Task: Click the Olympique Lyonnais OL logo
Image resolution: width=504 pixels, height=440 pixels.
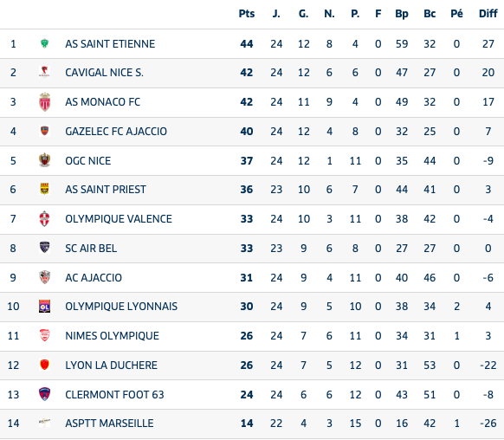Action: 45,307
